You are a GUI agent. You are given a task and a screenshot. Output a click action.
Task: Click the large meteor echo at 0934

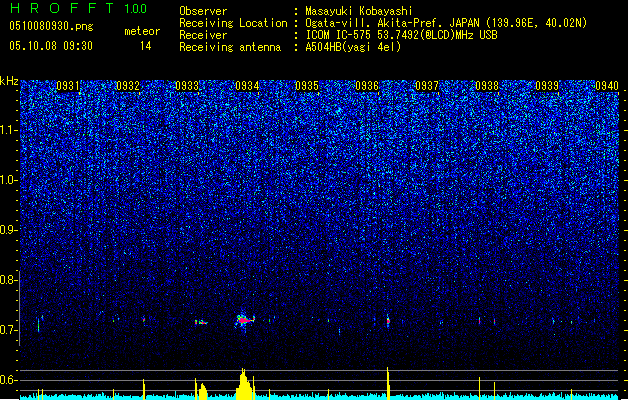tap(244, 320)
